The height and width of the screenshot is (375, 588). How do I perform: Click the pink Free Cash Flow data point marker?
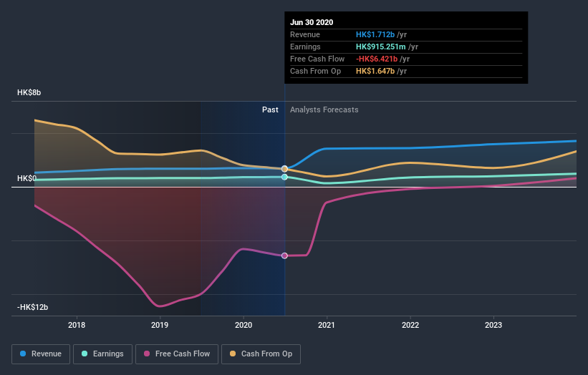pos(284,255)
